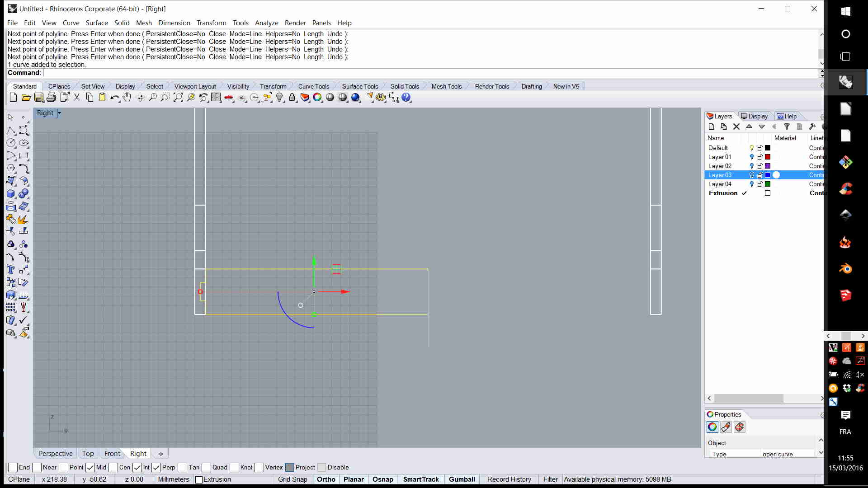868x488 pixels.
Task: Delete layer with X icon
Action: 736,127
